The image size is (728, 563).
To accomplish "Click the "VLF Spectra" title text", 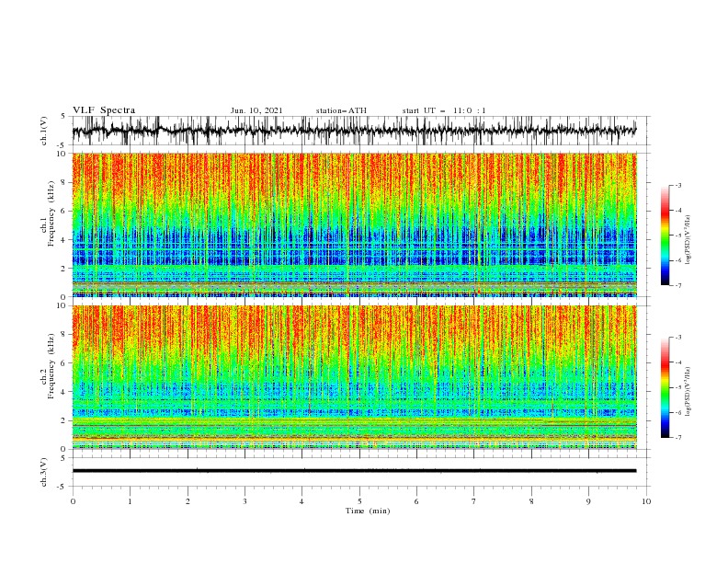I will pos(104,110).
